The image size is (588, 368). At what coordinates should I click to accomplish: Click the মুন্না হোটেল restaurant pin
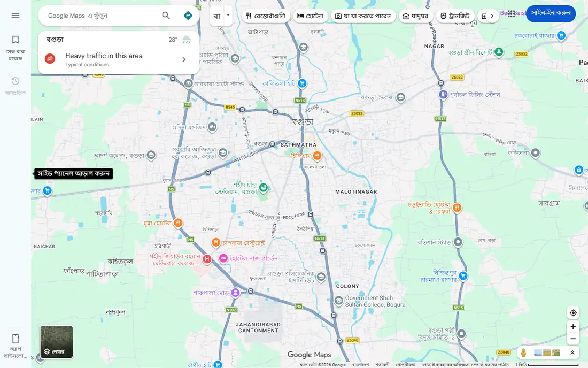point(178,223)
